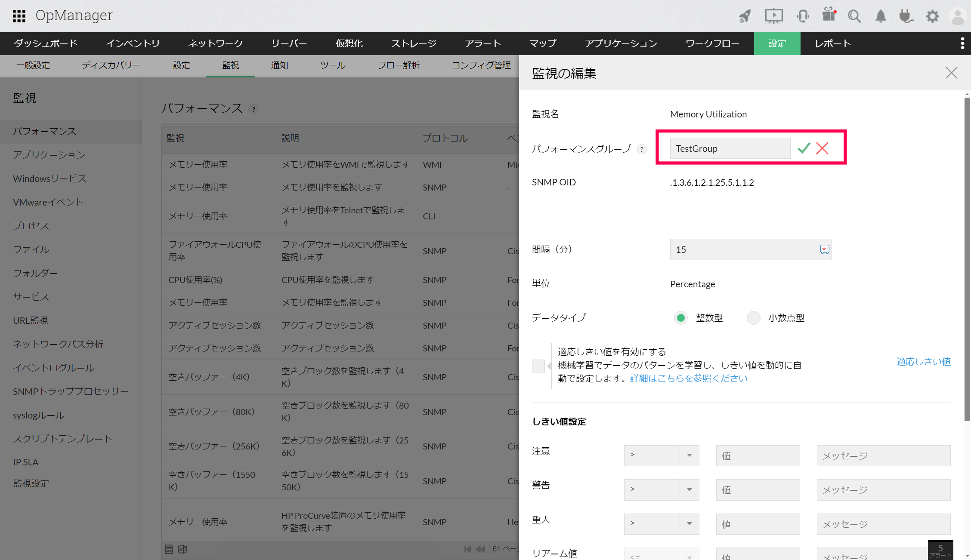Open the 詳細はこちらを参照ください link
971x560 pixels.
tap(689, 378)
